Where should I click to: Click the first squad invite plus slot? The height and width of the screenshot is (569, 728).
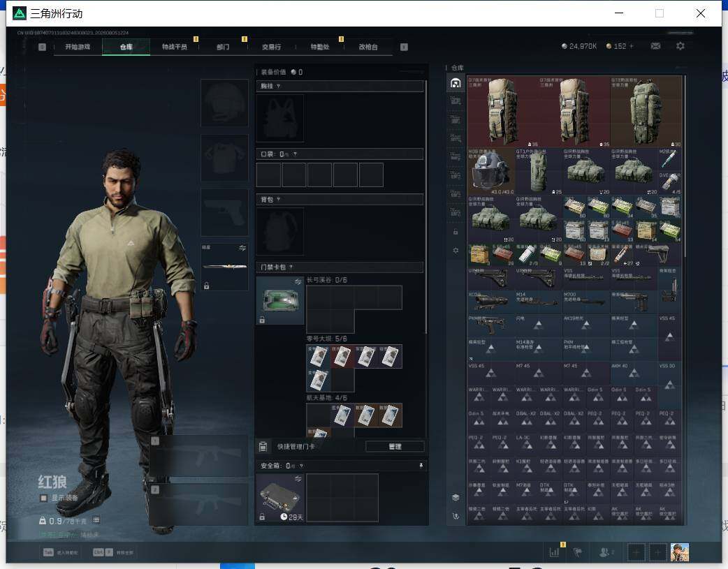click(636, 552)
